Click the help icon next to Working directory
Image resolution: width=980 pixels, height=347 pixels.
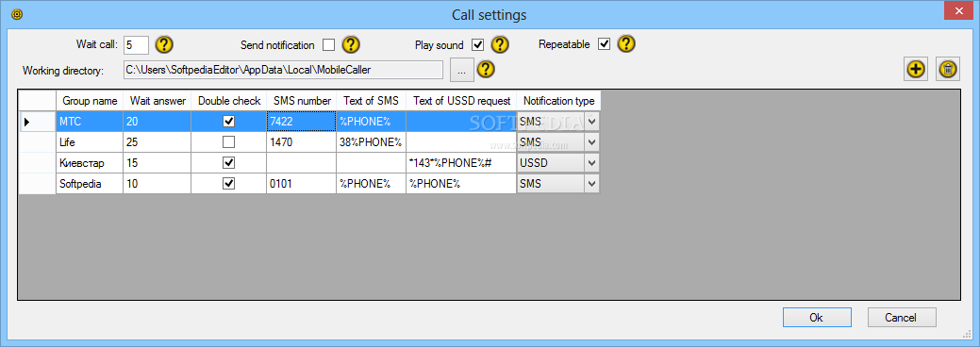coord(486,69)
